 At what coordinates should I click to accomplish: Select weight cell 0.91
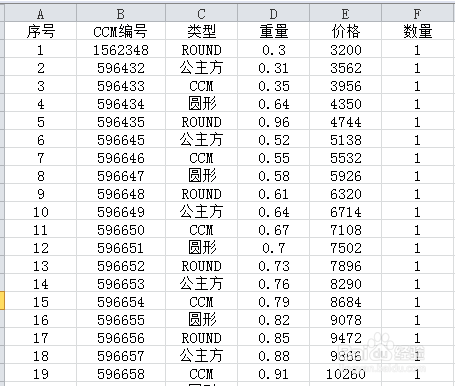(273, 373)
